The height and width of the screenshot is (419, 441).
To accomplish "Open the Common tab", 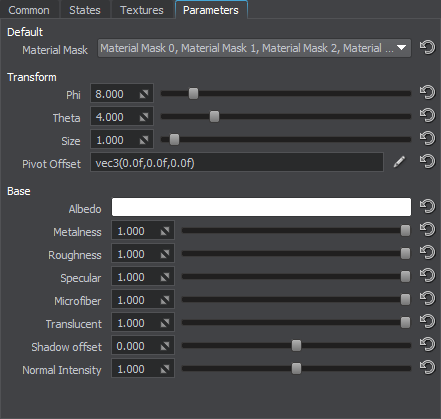I will pos(29,10).
